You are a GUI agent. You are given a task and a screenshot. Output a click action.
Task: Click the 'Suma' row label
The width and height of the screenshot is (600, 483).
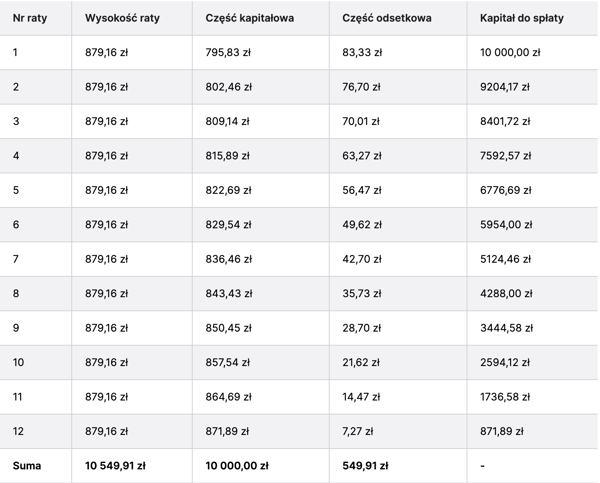(x=27, y=466)
